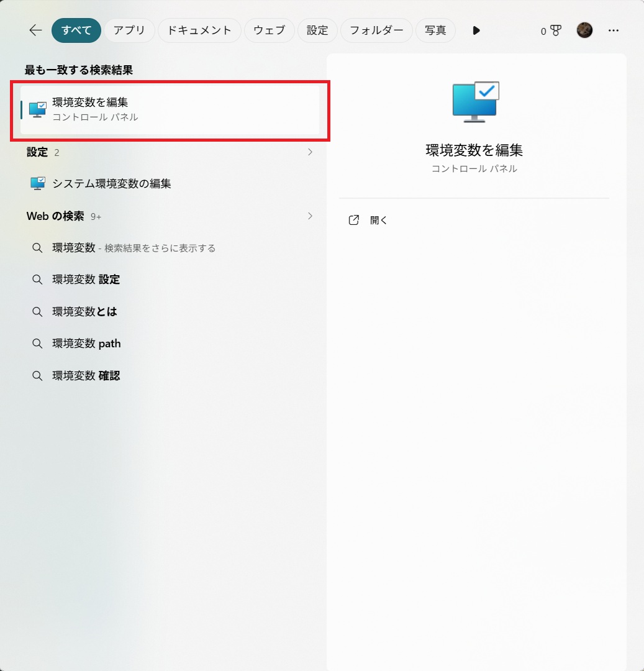Click 開く to open the control panel
644x671 pixels.
[x=379, y=220]
